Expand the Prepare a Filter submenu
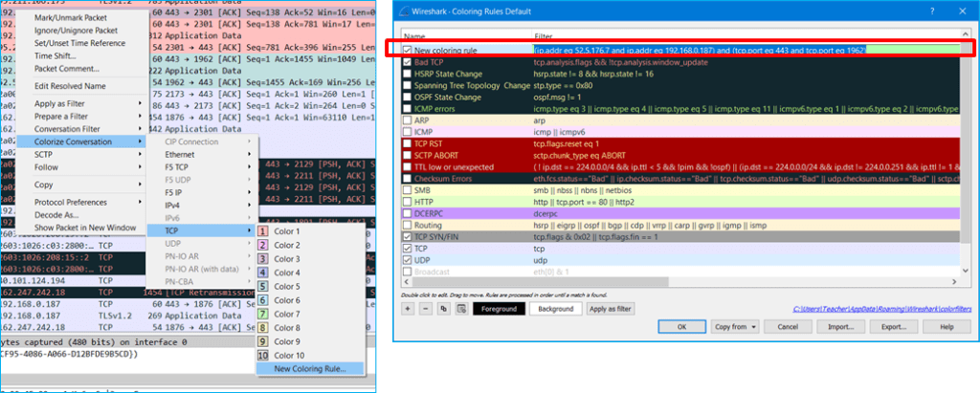Viewport: 980px width, 393px height. [84, 117]
